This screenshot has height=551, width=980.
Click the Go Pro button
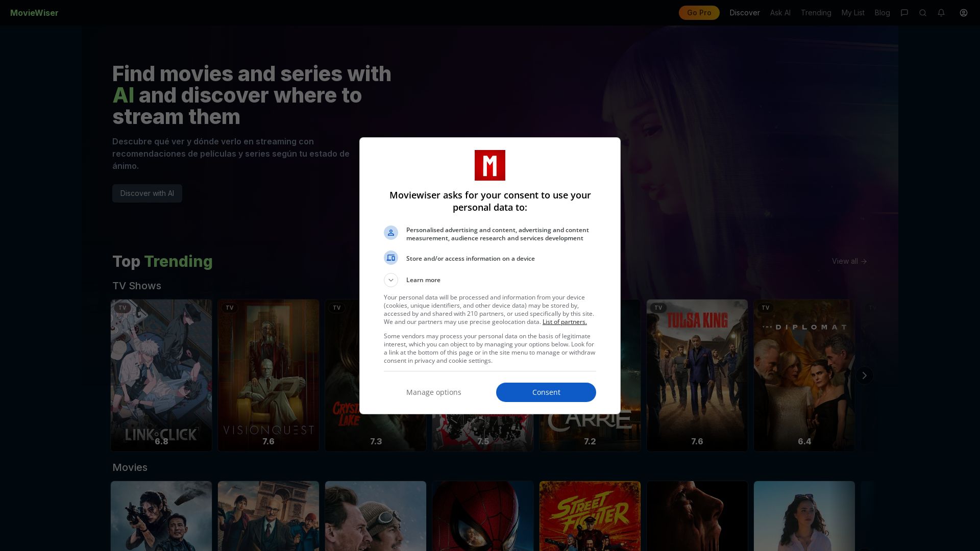click(699, 13)
